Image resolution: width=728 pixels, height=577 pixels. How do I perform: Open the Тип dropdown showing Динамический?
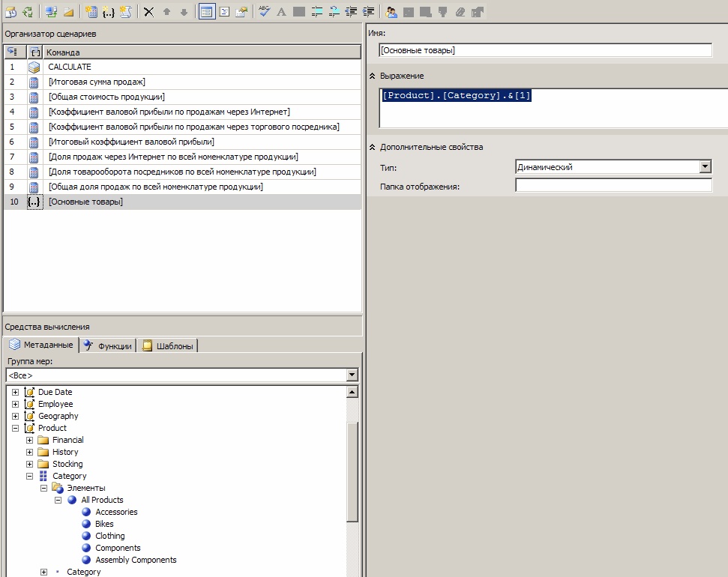pyautogui.click(x=705, y=167)
